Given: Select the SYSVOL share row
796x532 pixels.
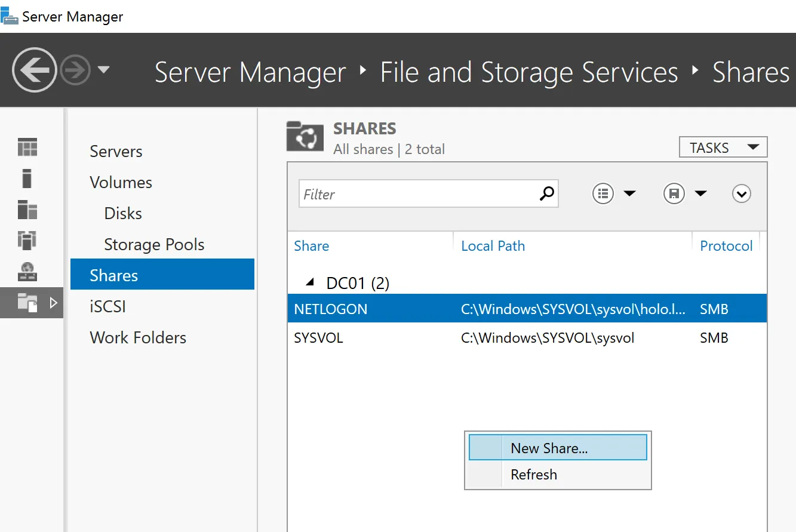Looking at the screenshot, I should tap(527, 337).
